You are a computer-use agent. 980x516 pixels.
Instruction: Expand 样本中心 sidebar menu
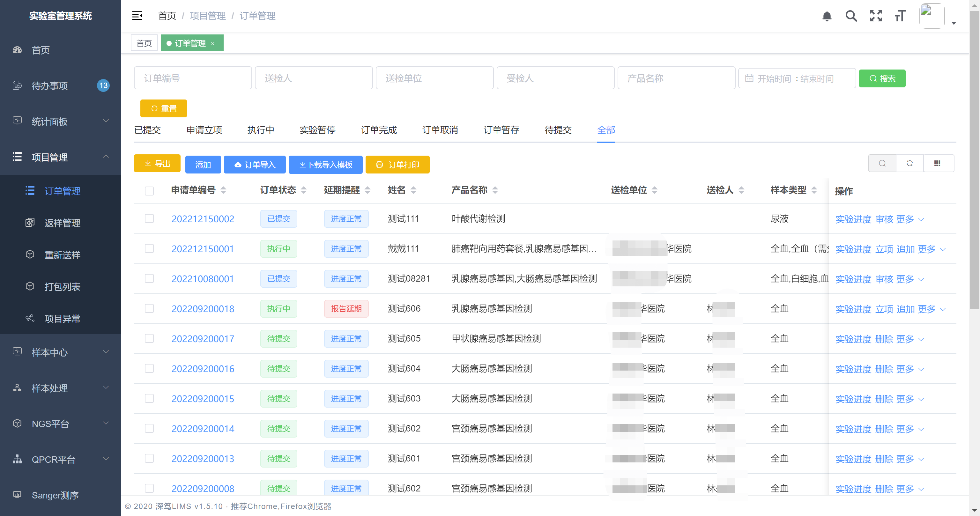(x=61, y=352)
